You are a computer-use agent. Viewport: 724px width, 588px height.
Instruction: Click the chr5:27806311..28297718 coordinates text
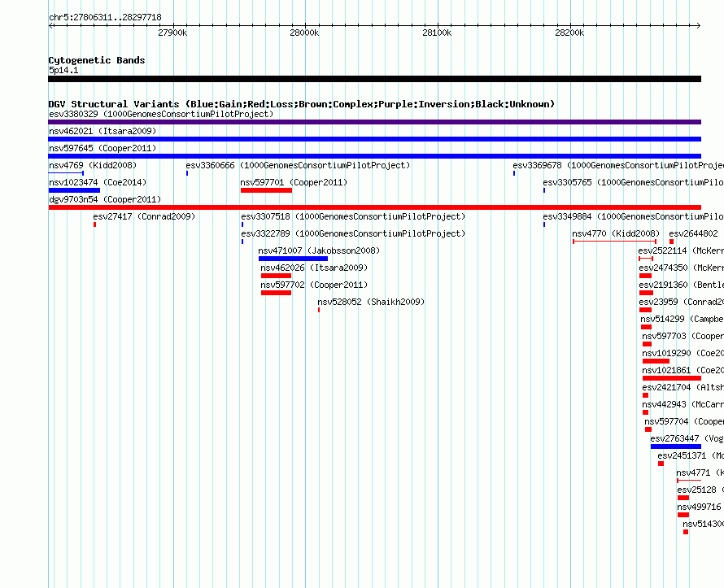tap(105, 18)
